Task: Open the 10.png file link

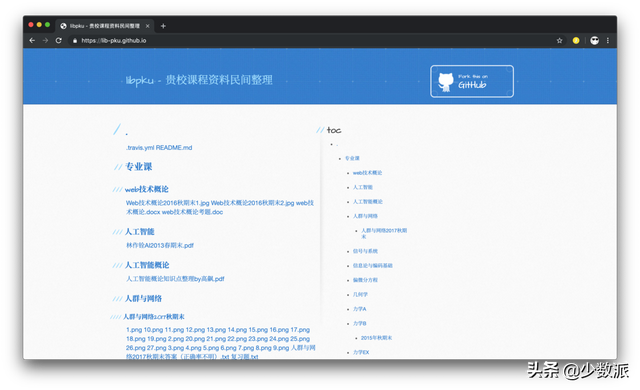Action: [x=153, y=330]
